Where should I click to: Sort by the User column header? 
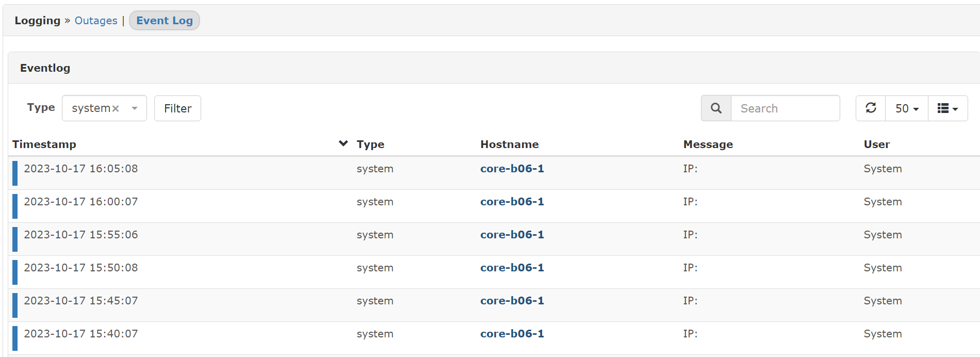point(876,144)
